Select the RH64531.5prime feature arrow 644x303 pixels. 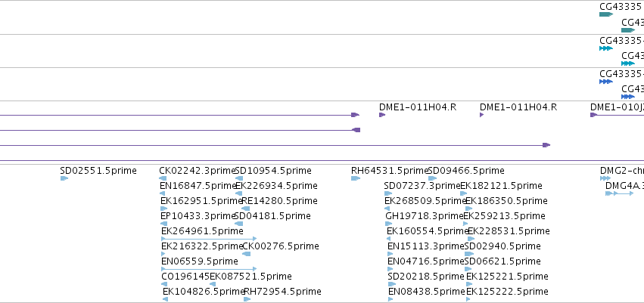pyautogui.click(x=356, y=178)
